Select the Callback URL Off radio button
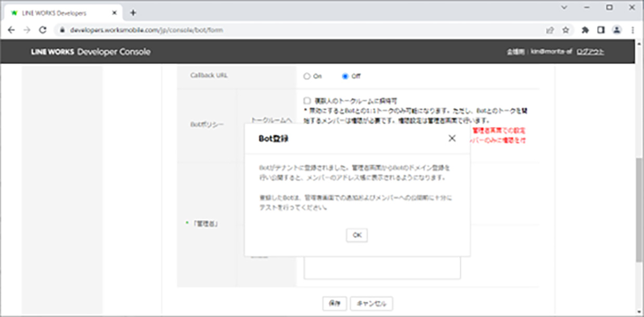The width and height of the screenshot is (644, 317). click(345, 77)
